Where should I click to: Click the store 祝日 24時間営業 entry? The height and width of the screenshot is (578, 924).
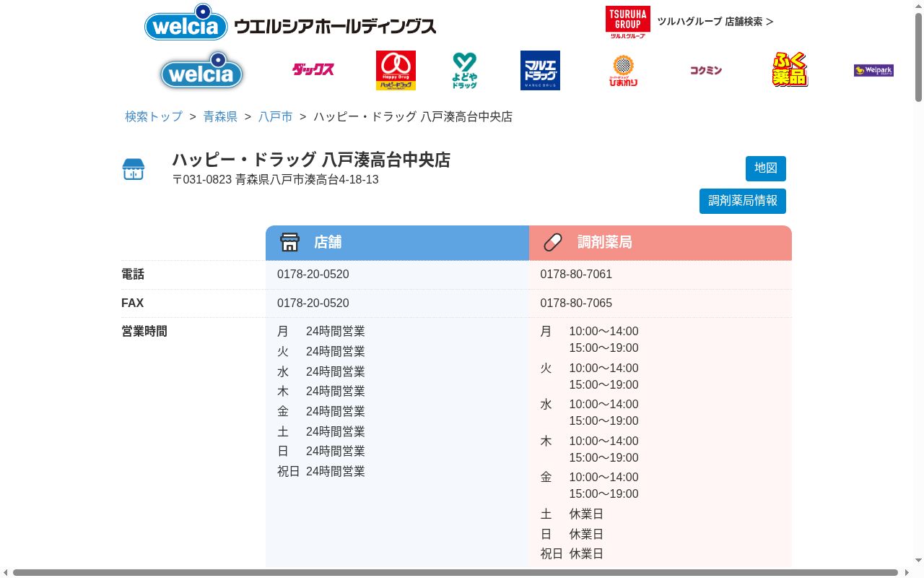pos(321,472)
